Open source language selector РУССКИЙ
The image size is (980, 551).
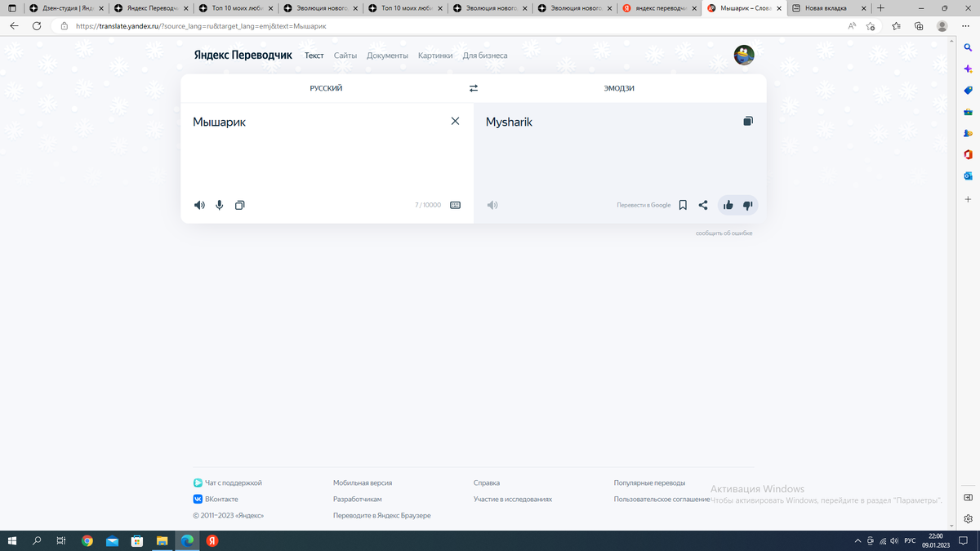pyautogui.click(x=326, y=88)
